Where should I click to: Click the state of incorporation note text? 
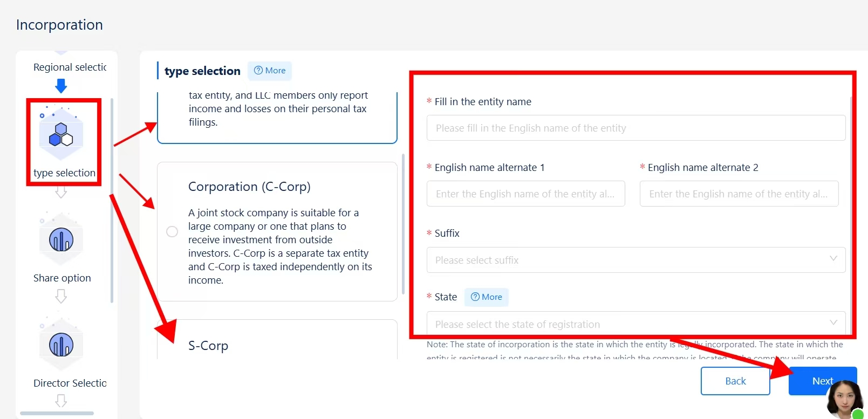coord(635,351)
